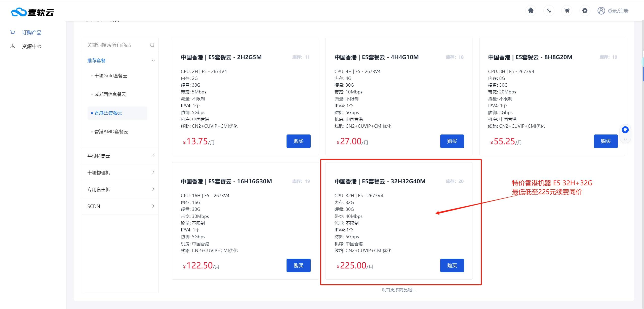The height and width of the screenshot is (309, 644).
Task: Open 订购产品 in the sidebar
Action: 31,32
